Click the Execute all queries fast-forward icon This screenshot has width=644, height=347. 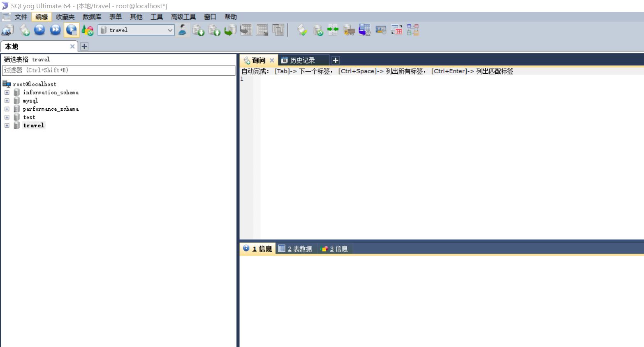55,30
